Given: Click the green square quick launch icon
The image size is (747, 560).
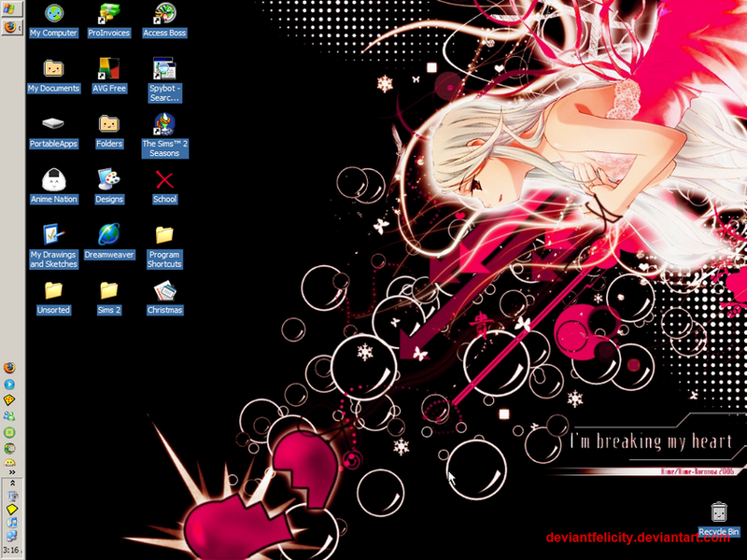Looking at the screenshot, I should 9,432.
